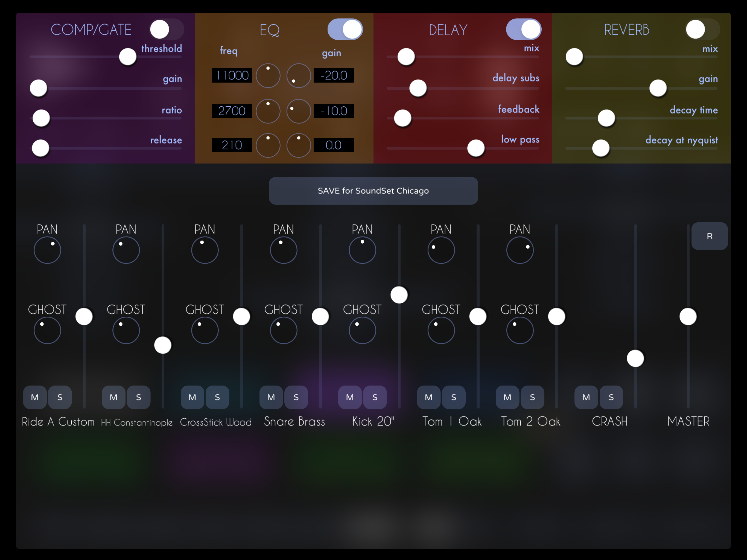Solo the Tom 2 Oak channel
This screenshot has width=747, height=560.
[532, 397]
